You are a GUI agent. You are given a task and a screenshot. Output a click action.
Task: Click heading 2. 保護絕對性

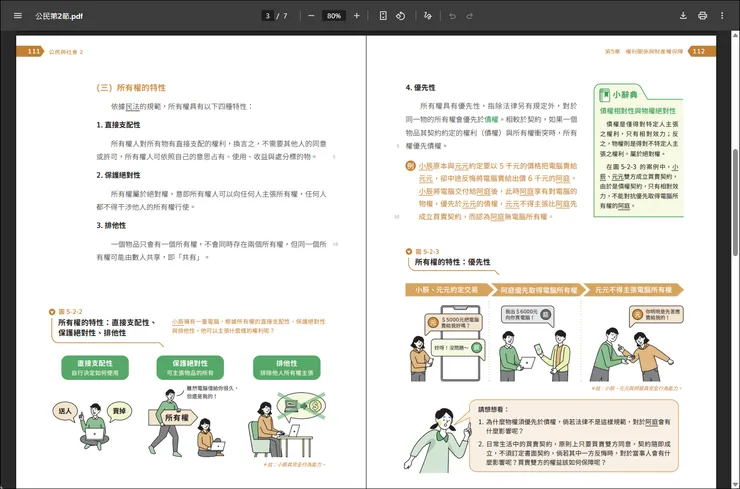tap(118, 175)
